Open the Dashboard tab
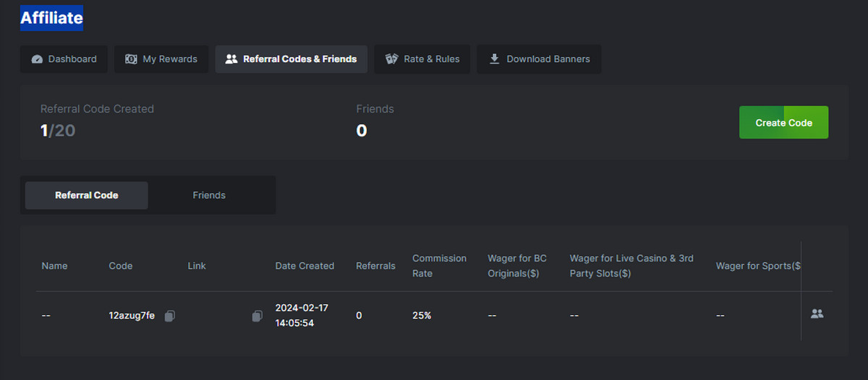This screenshot has height=380, width=868. pyautogui.click(x=64, y=59)
